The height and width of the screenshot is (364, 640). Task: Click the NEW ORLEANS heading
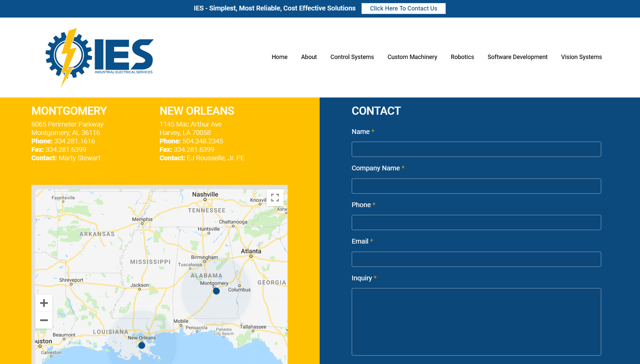(x=197, y=111)
